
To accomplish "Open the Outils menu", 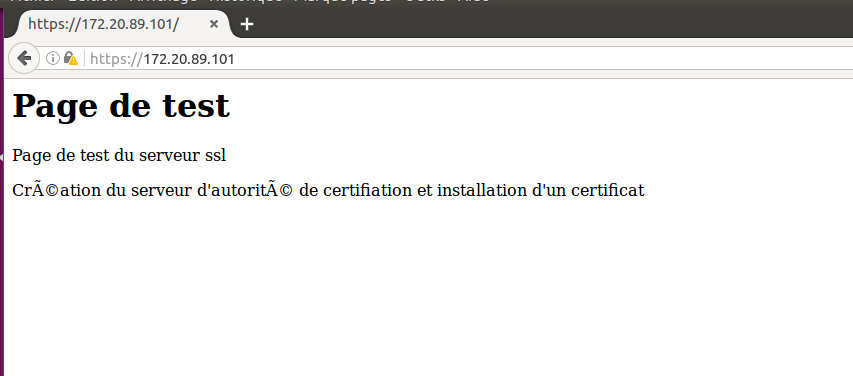I will pyautogui.click(x=425, y=1).
